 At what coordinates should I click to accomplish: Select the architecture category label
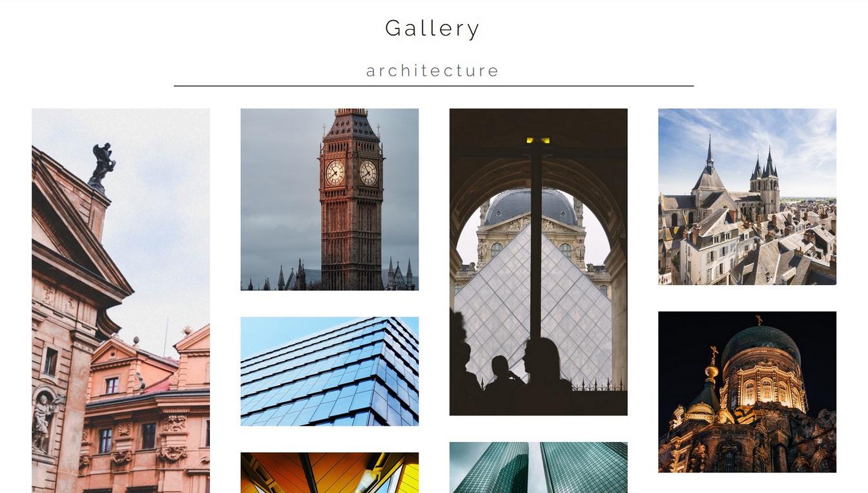[x=433, y=70]
